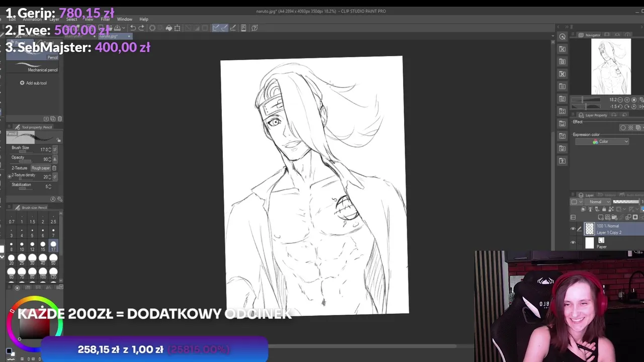
Task: Select brush size preset 17
Action: click(53, 246)
